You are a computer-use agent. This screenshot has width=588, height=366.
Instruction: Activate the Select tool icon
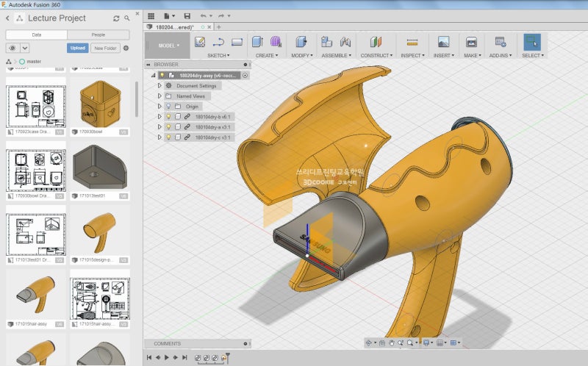(532, 42)
